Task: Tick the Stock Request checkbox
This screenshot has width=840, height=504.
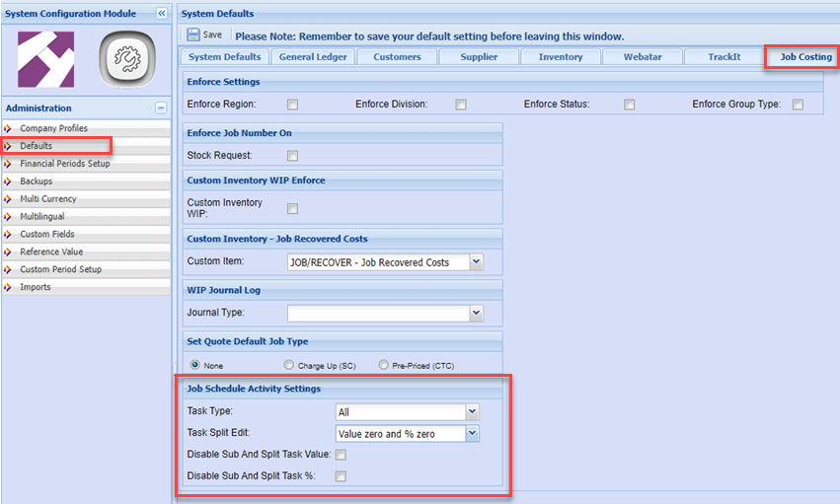Action: point(292,156)
